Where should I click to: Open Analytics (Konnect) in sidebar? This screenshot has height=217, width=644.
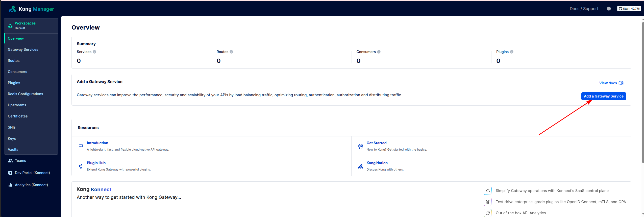(x=31, y=185)
